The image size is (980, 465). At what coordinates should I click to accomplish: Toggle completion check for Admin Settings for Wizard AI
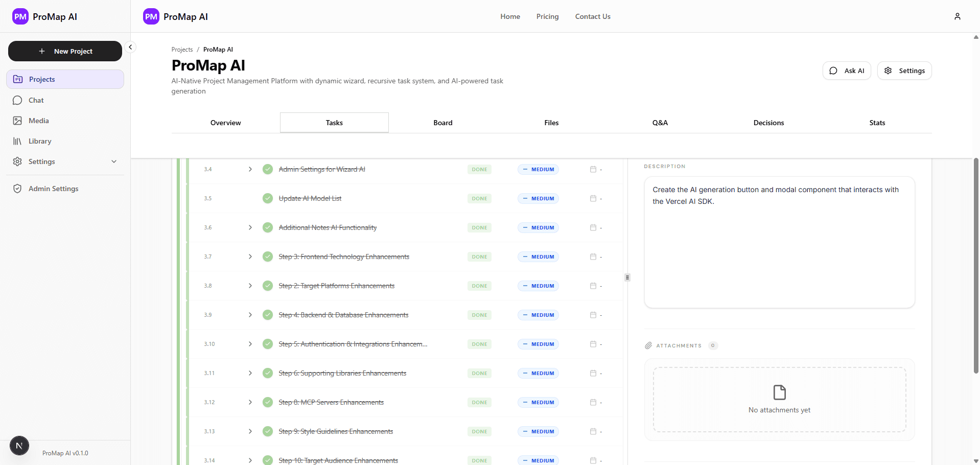pos(267,169)
